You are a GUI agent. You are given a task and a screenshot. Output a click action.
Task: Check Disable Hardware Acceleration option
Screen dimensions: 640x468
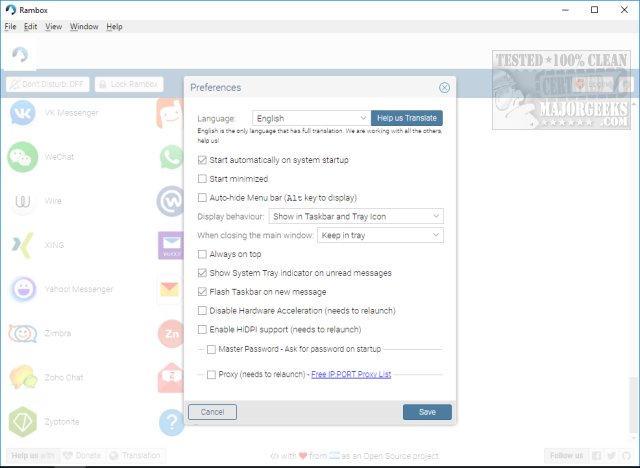pyautogui.click(x=202, y=311)
